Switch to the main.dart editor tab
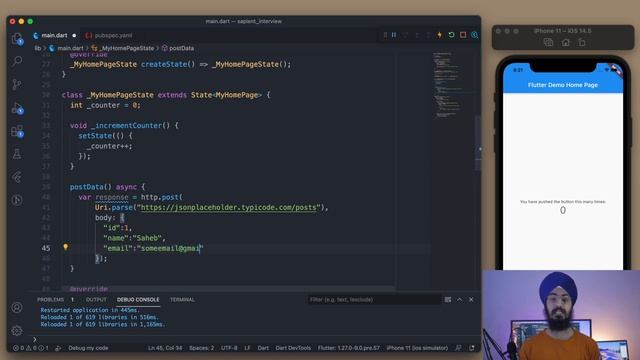The image size is (640, 360). [x=54, y=36]
